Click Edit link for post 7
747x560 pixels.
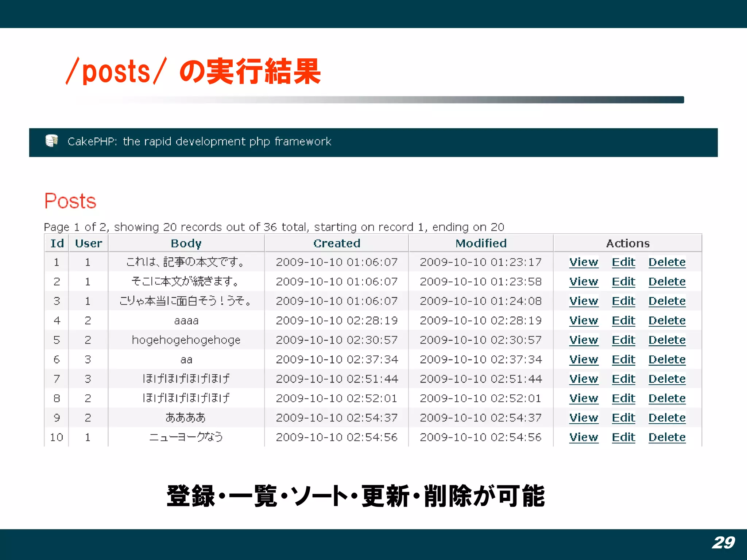pyautogui.click(x=623, y=379)
